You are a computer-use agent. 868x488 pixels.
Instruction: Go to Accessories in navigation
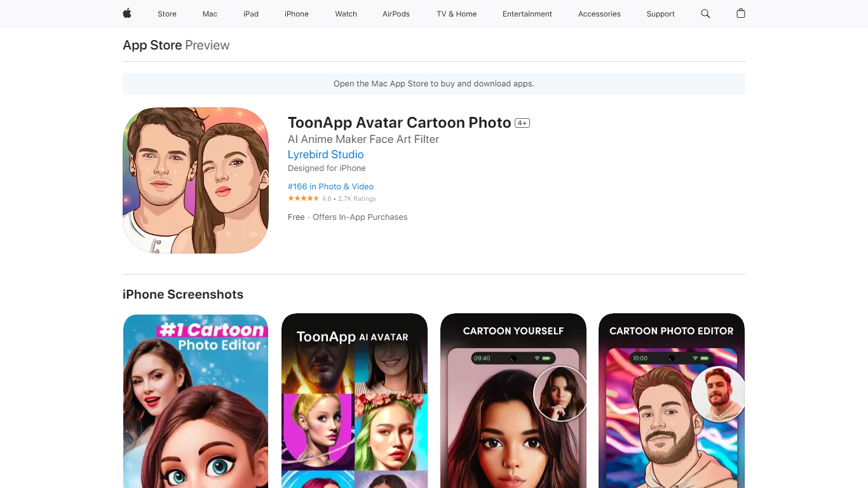[x=599, y=14]
